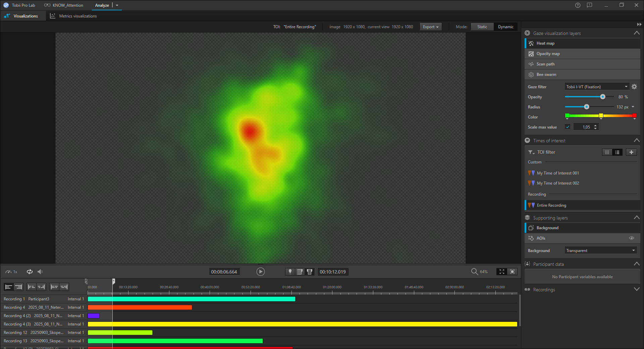Add a new Time of Interest
Screen dimensions: 644x349
[x=631, y=152]
